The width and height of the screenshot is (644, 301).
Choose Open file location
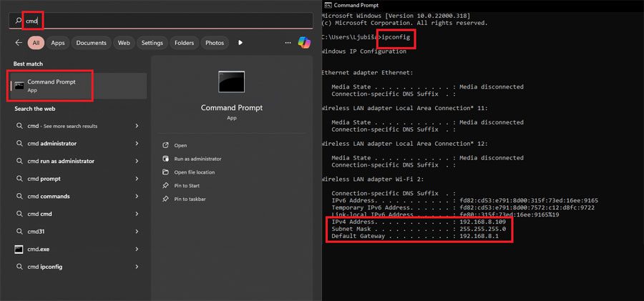pos(194,172)
